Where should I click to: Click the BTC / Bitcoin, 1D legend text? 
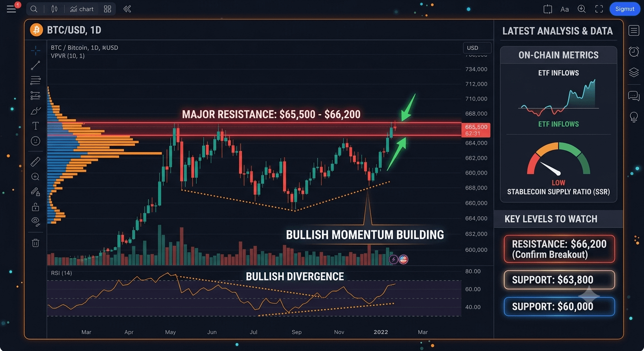(x=84, y=48)
